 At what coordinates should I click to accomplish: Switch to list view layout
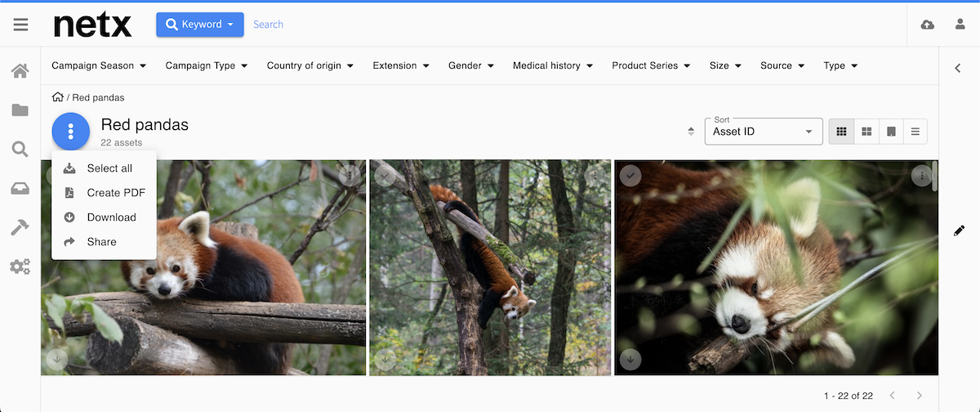pyautogui.click(x=915, y=132)
